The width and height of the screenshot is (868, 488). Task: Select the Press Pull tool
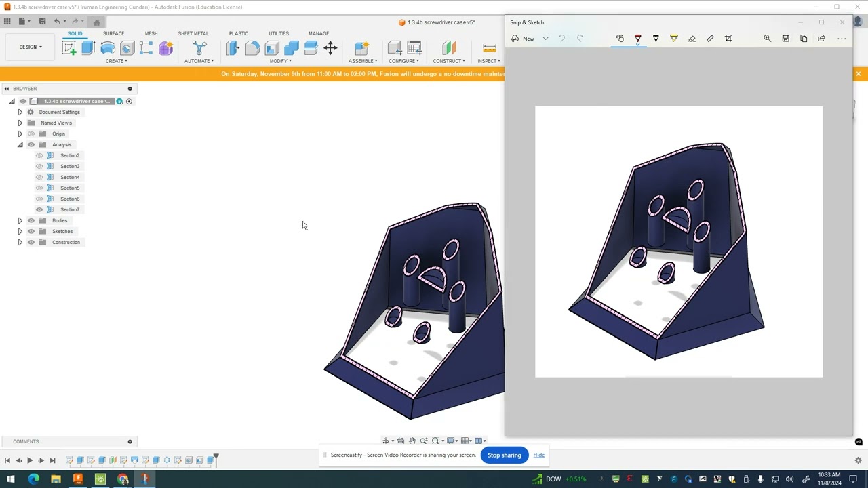(x=233, y=47)
